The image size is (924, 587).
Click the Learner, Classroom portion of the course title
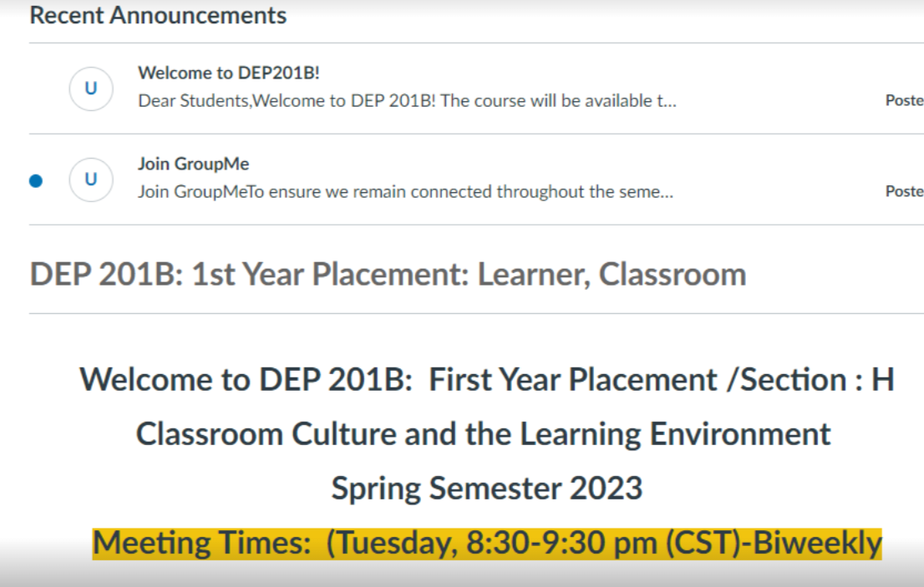click(612, 275)
